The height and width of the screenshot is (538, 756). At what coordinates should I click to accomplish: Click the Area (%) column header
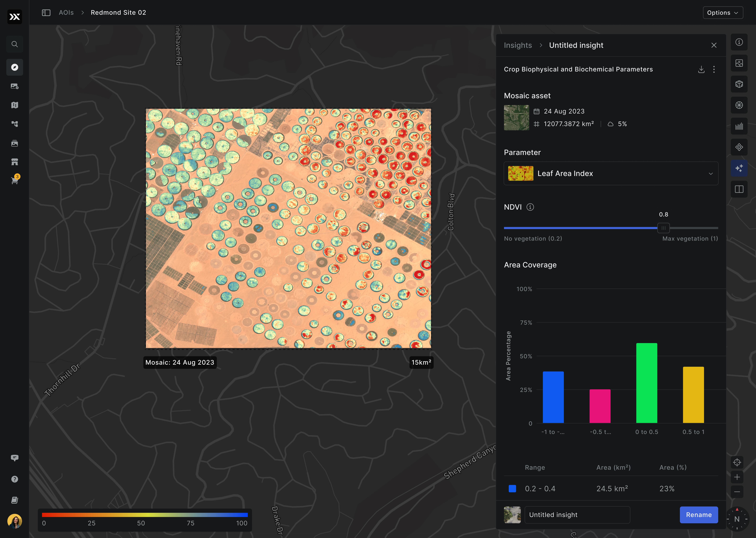(x=673, y=467)
